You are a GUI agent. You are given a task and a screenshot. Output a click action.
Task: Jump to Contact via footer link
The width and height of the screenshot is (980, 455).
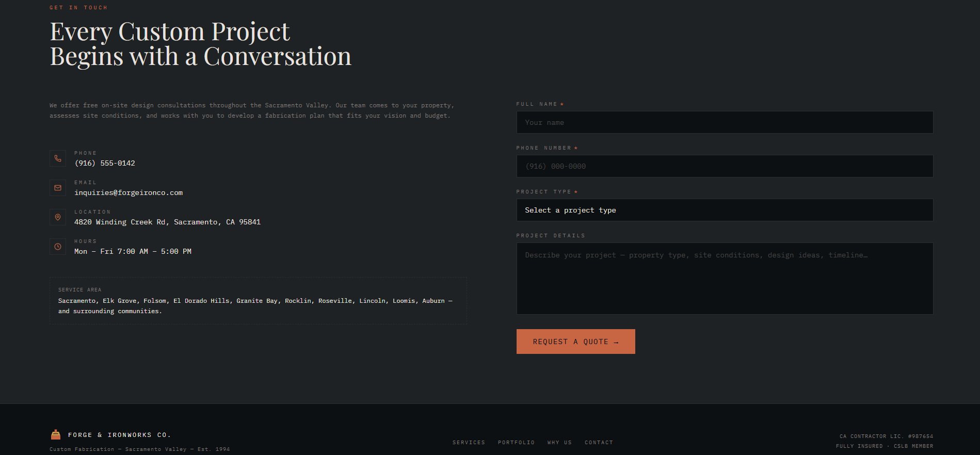point(599,443)
